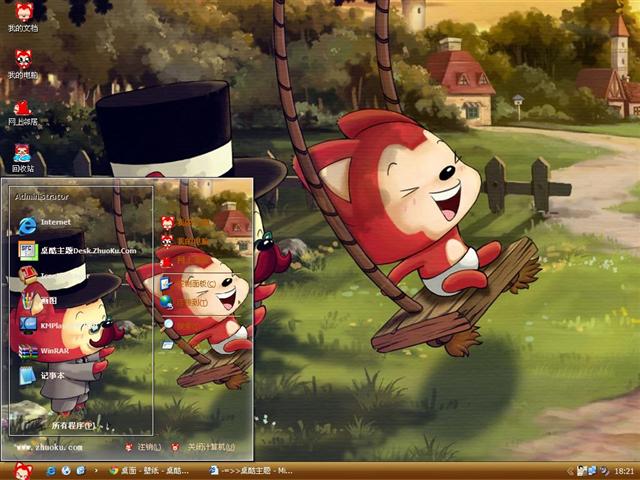The image size is (640, 480).
Task: Expand hidden system tray icons arrow
Action: pyautogui.click(x=570, y=471)
